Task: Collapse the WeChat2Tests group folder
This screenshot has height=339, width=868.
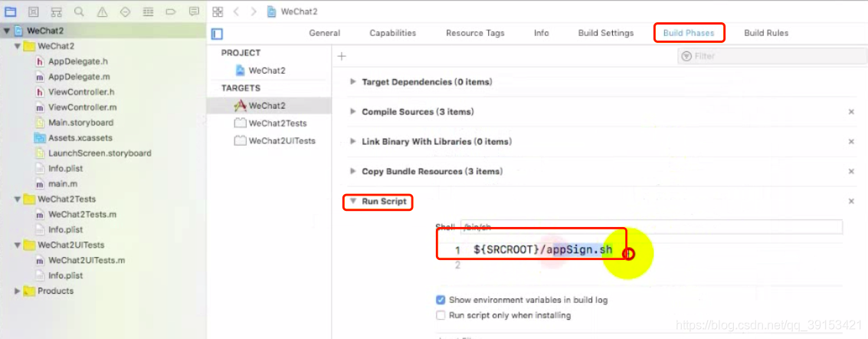Action: tap(17, 199)
